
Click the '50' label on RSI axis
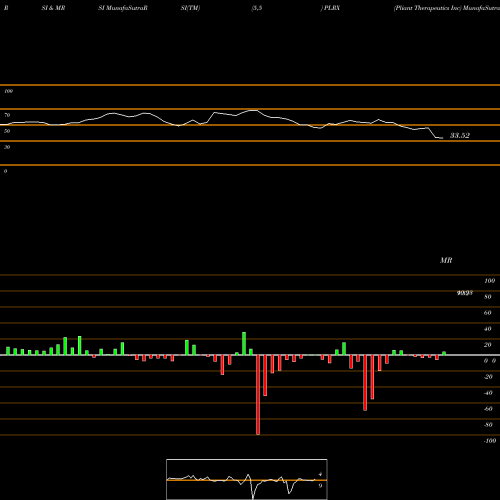click(x=7, y=131)
